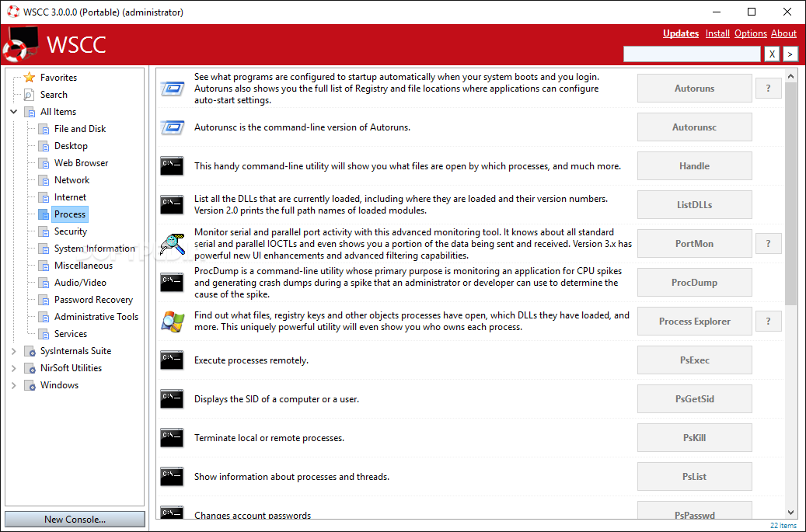
Task: Click the Autorunsc row icon
Action: tap(173, 127)
